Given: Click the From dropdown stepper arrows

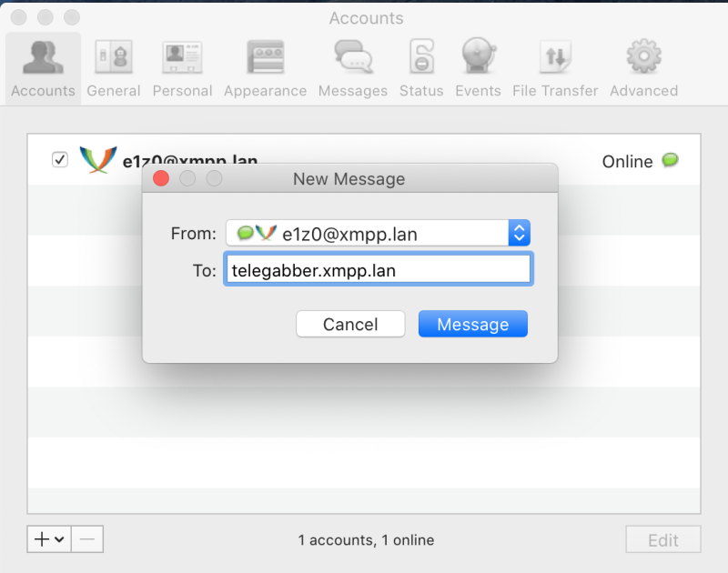Looking at the screenshot, I should tap(519, 233).
